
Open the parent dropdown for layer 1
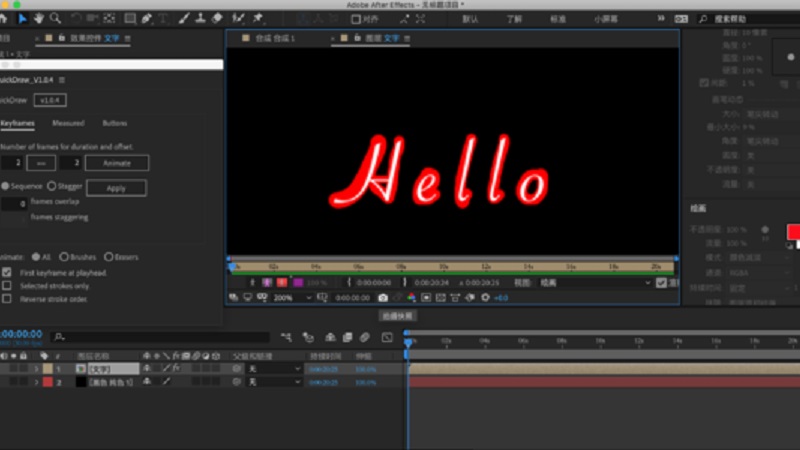coord(273,369)
